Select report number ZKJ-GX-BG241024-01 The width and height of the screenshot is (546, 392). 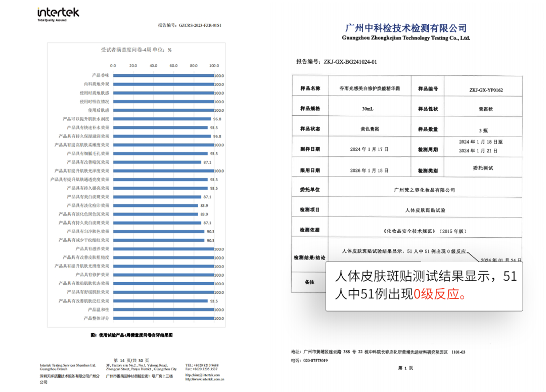coord(350,62)
